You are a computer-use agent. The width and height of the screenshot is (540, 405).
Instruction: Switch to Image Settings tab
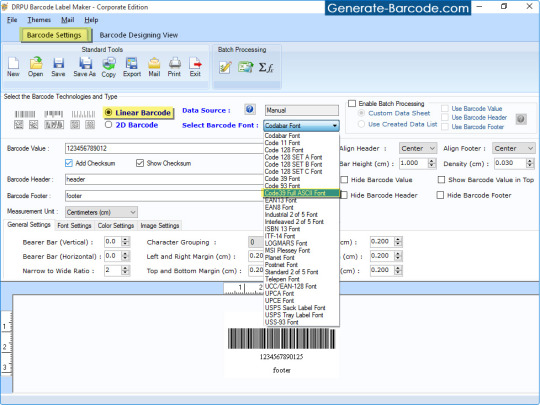pyautogui.click(x=160, y=226)
